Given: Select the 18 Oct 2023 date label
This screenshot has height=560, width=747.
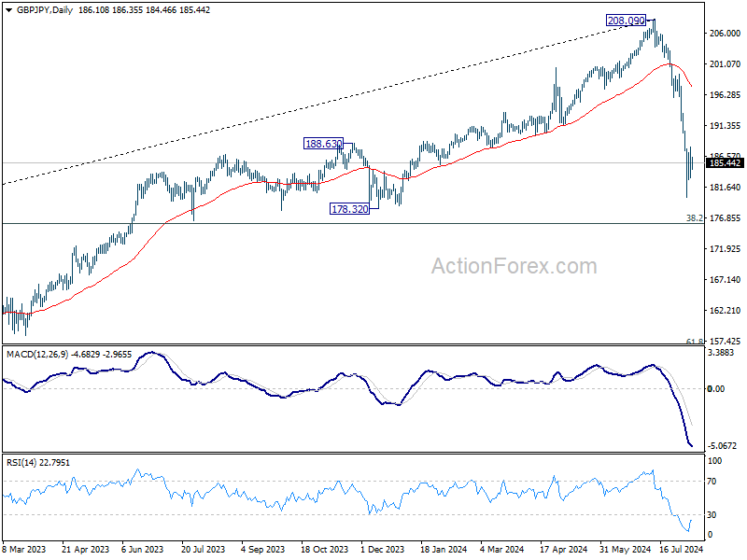Looking at the screenshot, I should [x=324, y=550].
